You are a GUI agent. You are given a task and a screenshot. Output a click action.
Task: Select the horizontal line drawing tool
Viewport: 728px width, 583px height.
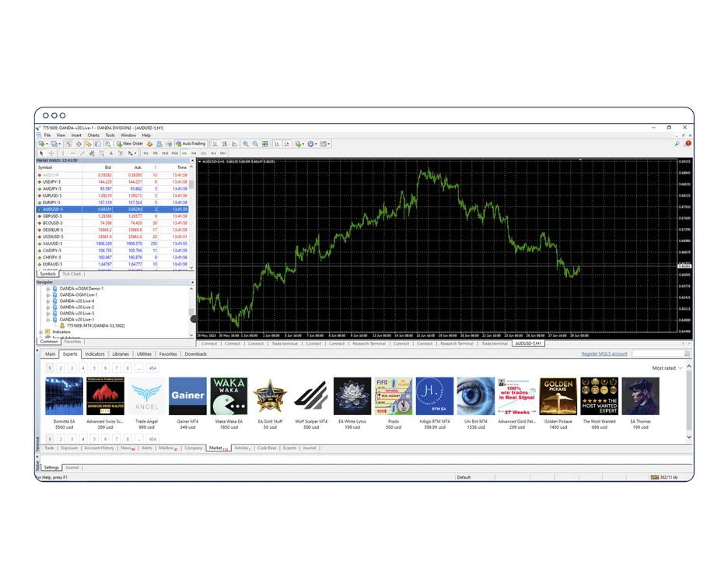[x=72, y=153]
